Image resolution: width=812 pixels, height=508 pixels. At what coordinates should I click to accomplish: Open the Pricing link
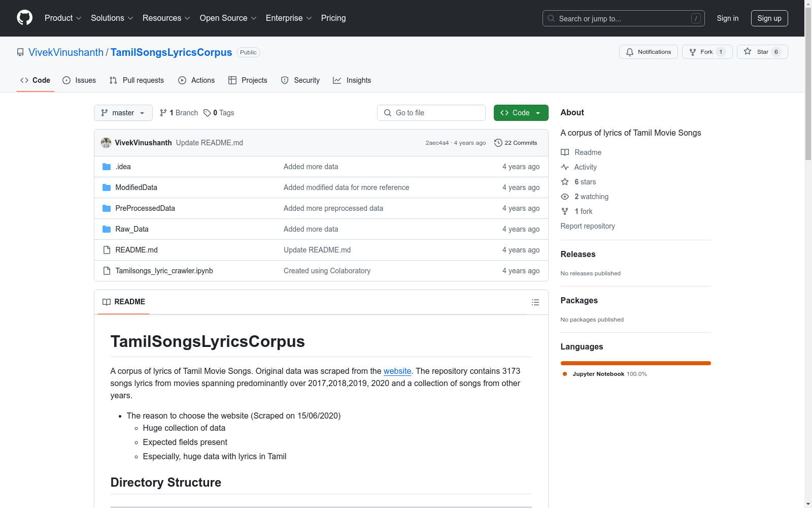point(333,18)
